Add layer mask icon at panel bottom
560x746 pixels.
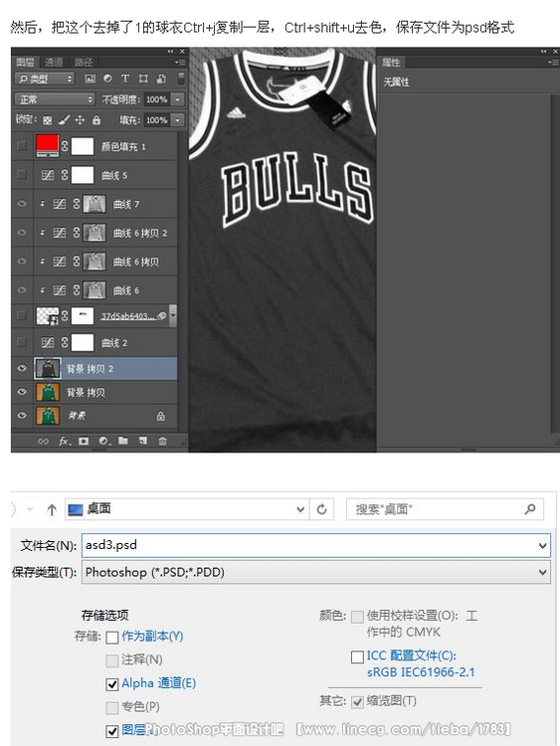[84, 441]
